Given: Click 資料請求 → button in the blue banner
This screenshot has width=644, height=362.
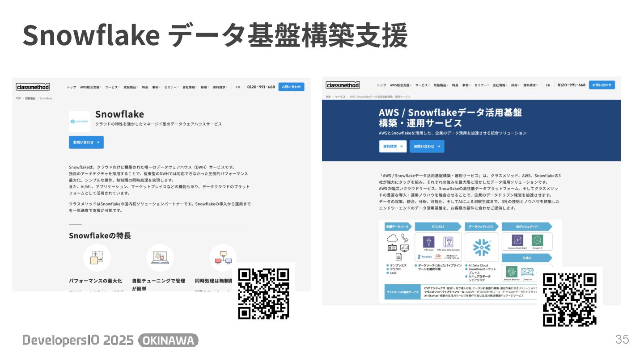Looking at the screenshot, I should 393,146.
